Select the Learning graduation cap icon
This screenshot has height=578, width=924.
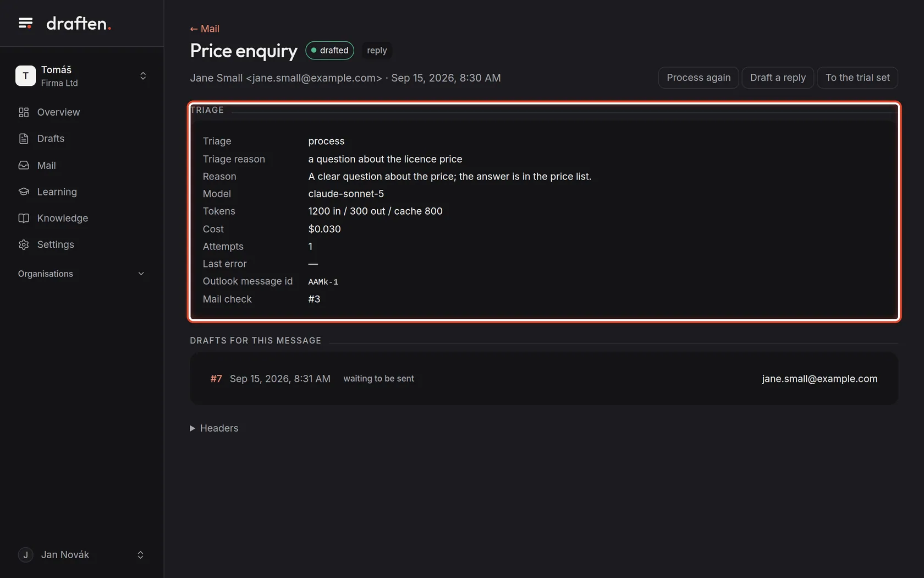pyautogui.click(x=24, y=192)
